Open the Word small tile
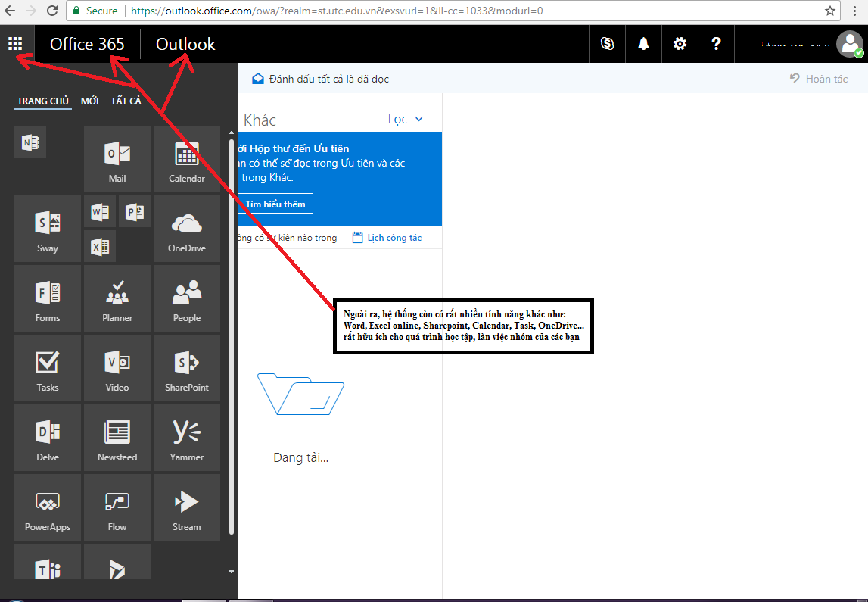Image resolution: width=868 pixels, height=602 pixels. coord(100,211)
